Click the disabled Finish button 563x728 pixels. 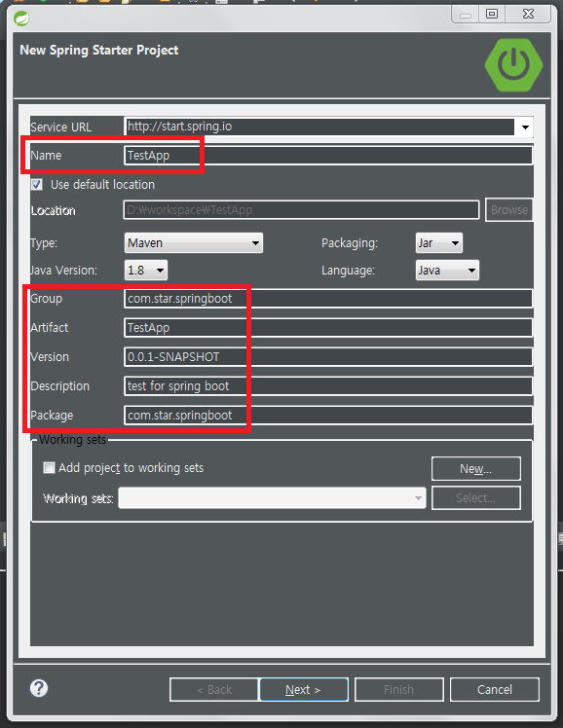(x=399, y=689)
